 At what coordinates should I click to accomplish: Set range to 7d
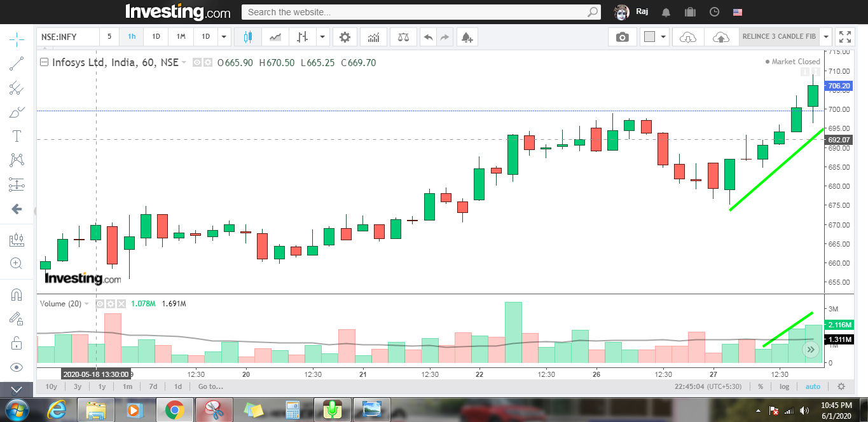(x=153, y=386)
